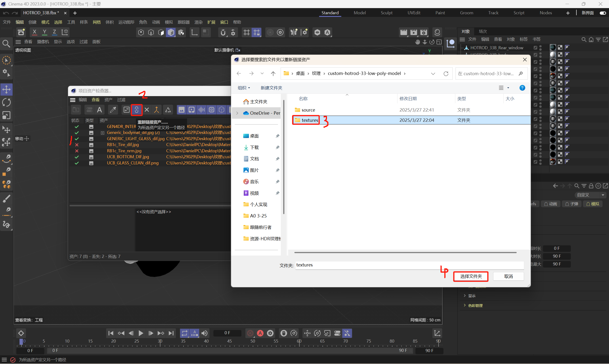Viewport: 609px width, 364px height.
Task: Toggle timeline loop playback button
Action: [184, 333]
